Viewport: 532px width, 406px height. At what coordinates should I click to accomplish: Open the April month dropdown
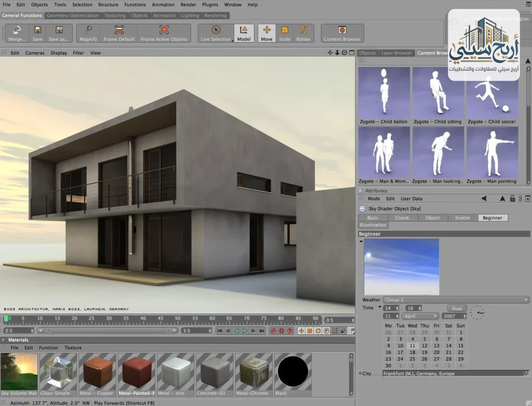(420, 316)
